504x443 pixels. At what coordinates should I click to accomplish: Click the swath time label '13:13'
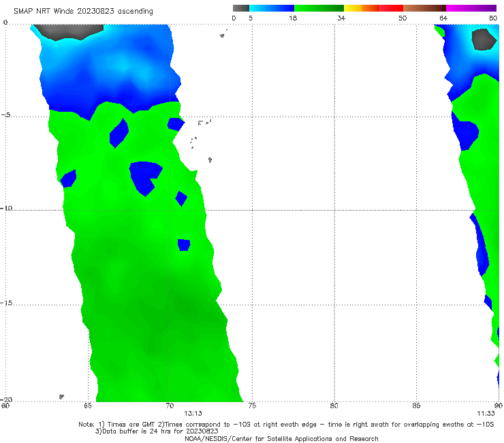click(x=193, y=414)
